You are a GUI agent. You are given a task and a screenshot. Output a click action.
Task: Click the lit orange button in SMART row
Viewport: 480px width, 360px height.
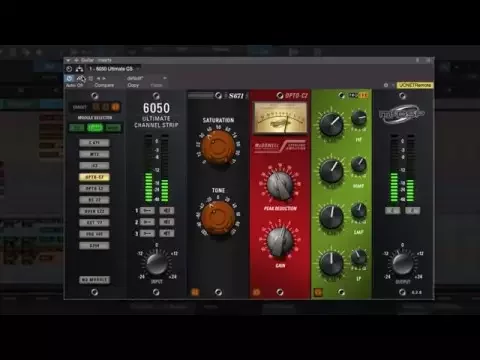[115, 107]
